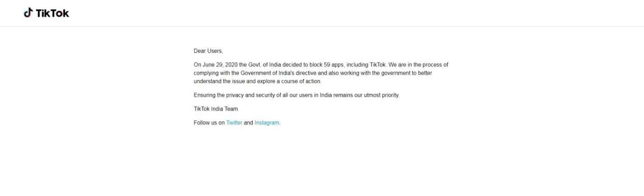Image resolution: width=644 pixels, height=196 pixels.
Task: Click the TikTok musical note logo icon
Action: (x=28, y=13)
